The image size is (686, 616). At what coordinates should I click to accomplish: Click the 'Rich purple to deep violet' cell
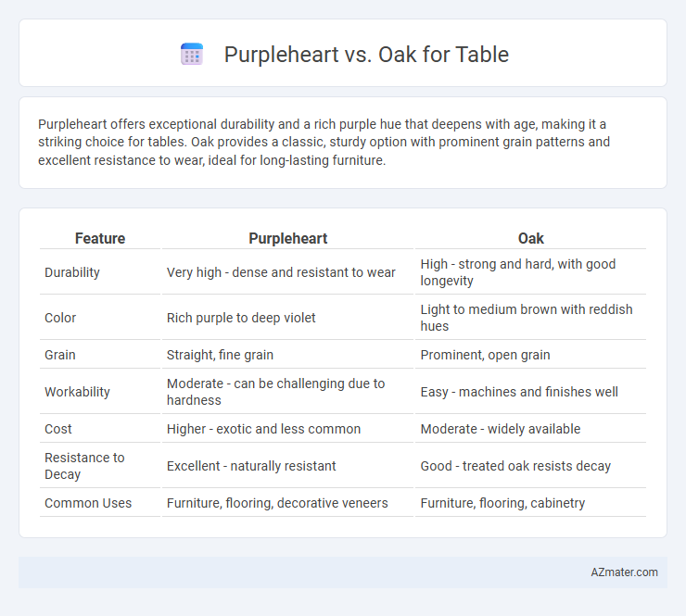tap(241, 318)
